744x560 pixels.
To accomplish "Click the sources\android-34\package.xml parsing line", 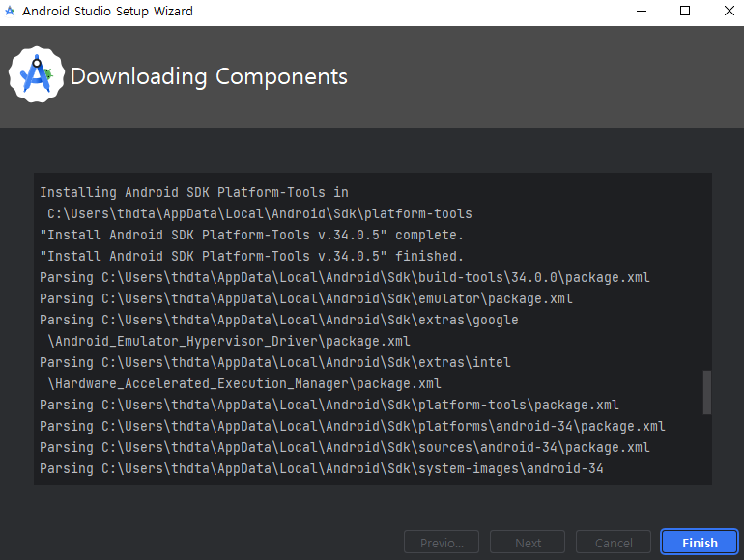I will (x=345, y=448).
